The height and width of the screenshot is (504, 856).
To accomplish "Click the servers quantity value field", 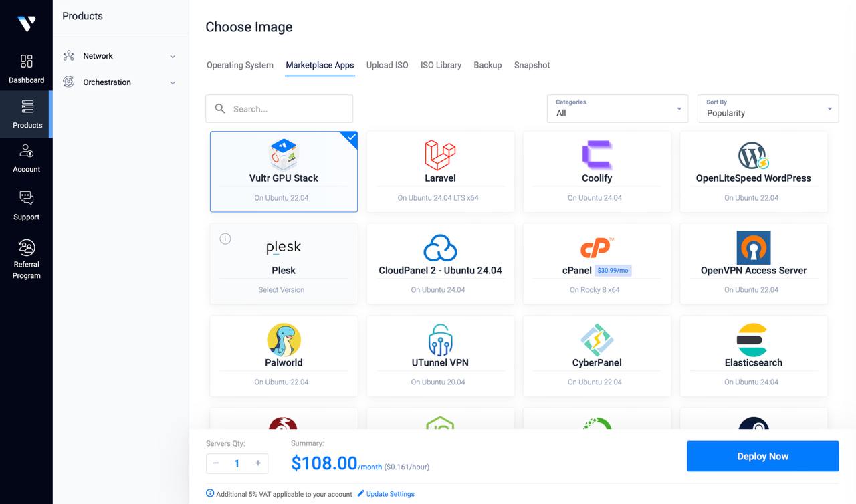I will coord(237,463).
